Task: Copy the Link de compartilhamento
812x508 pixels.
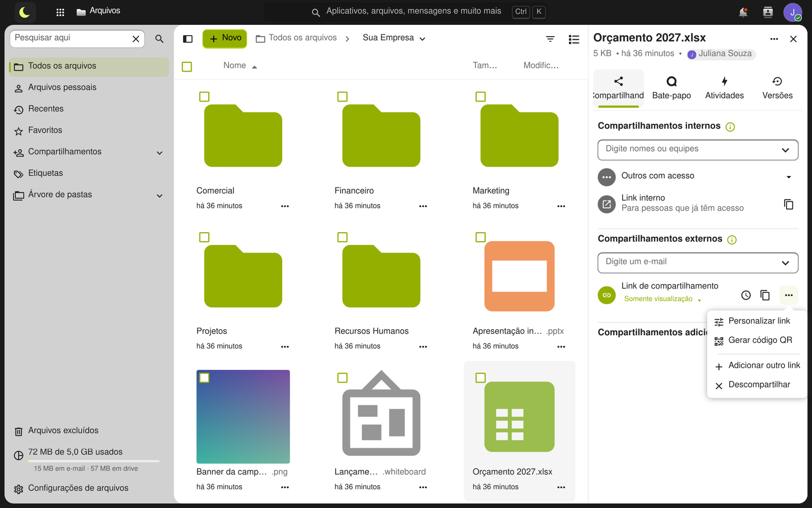Action: pyautogui.click(x=765, y=295)
